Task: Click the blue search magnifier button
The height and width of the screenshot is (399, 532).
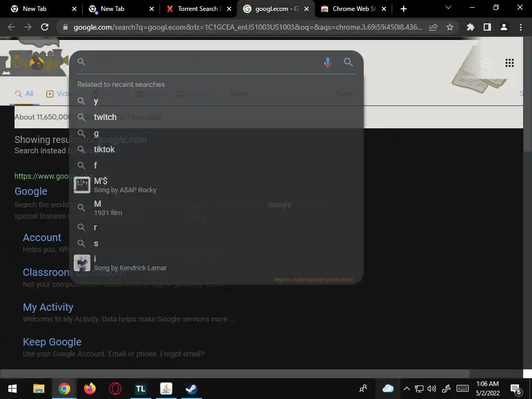Action: (x=348, y=62)
